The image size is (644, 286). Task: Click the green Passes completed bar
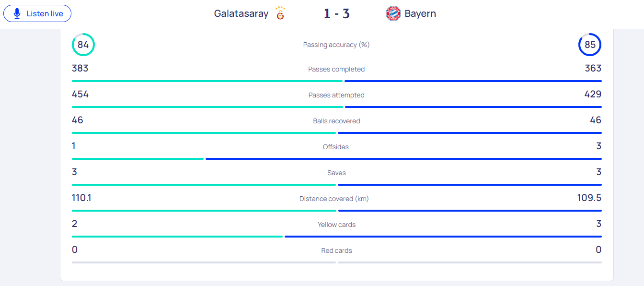click(x=207, y=81)
